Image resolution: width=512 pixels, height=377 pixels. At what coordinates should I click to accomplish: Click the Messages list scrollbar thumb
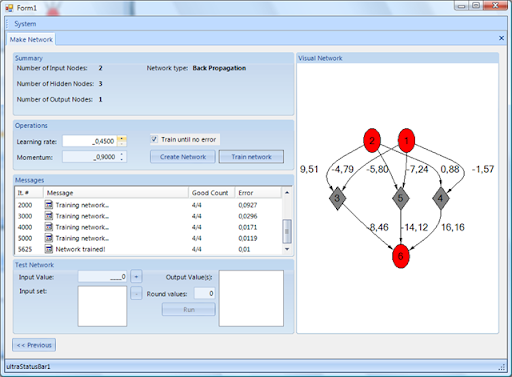point(287,231)
